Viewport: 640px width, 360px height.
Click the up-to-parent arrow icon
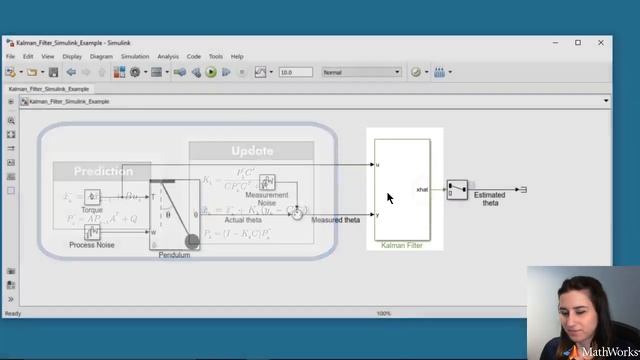pyautogui.click(x=102, y=72)
